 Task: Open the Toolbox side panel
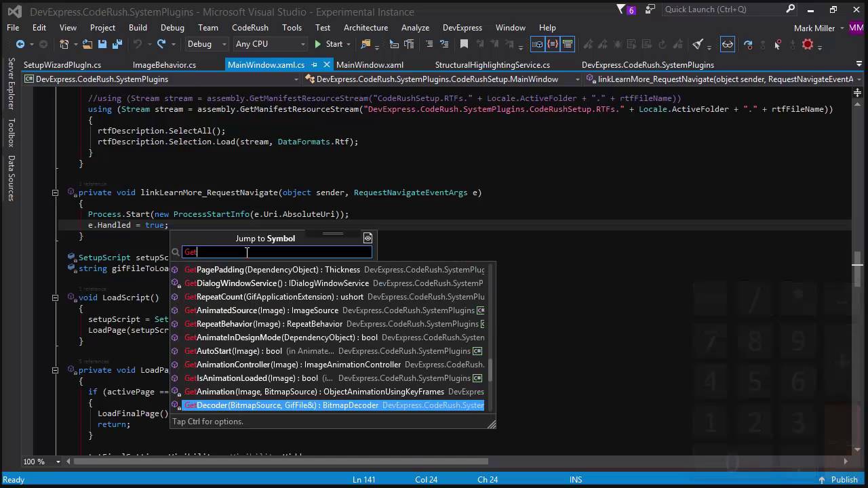pos(11,133)
